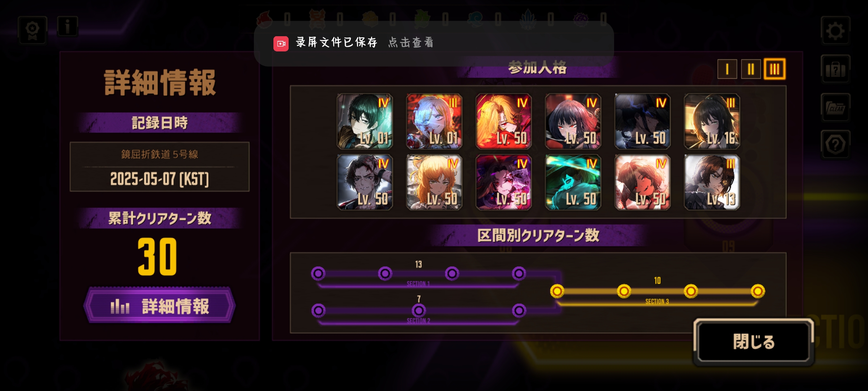Open the medal badge icon
The image size is (868, 391).
tap(33, 30)
